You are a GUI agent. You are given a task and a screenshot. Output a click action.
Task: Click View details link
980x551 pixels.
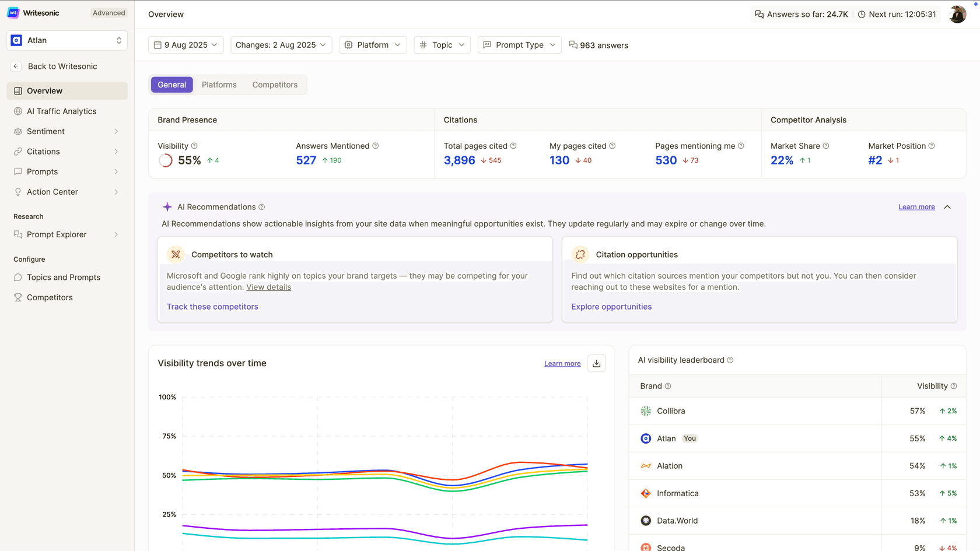tap(268, 287)
